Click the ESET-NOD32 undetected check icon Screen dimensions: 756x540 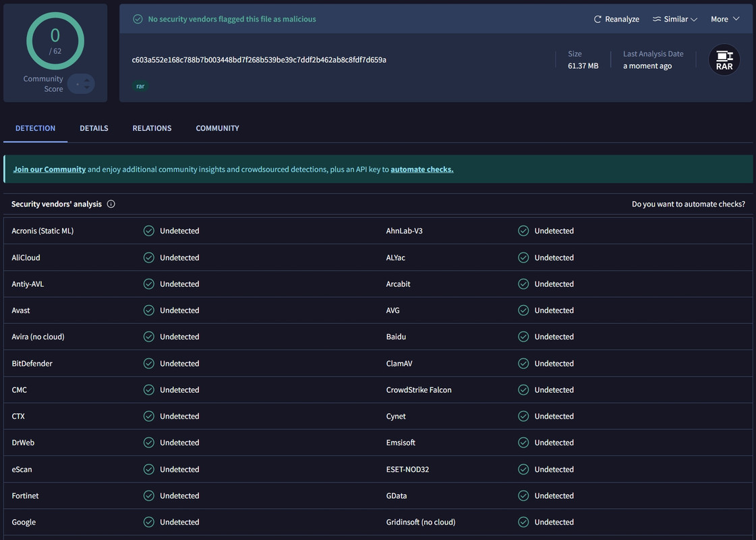tap(523, 469)
